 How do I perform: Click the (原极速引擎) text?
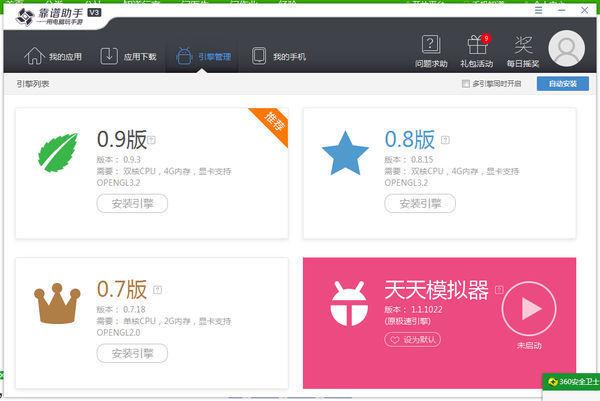tap(408, 321)
